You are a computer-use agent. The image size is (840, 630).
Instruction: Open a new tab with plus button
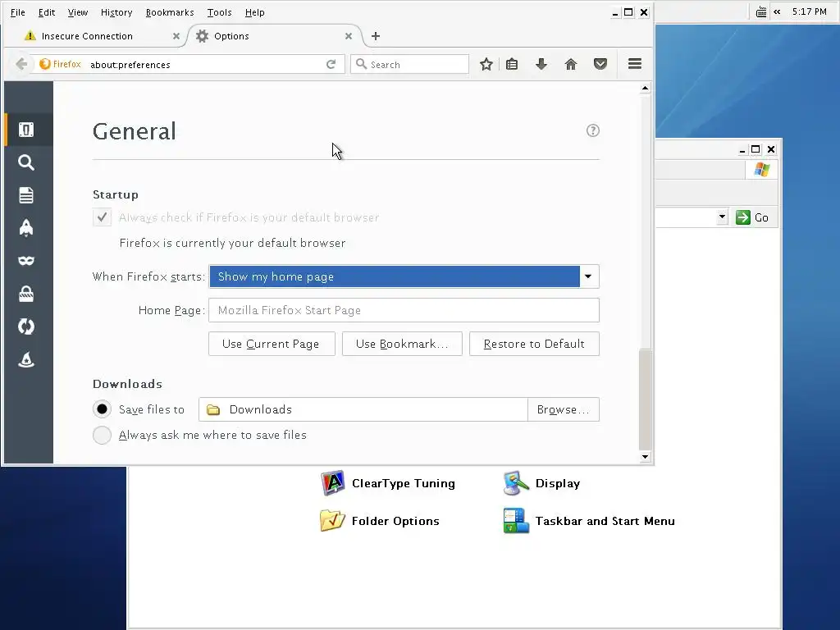(376, 36)
